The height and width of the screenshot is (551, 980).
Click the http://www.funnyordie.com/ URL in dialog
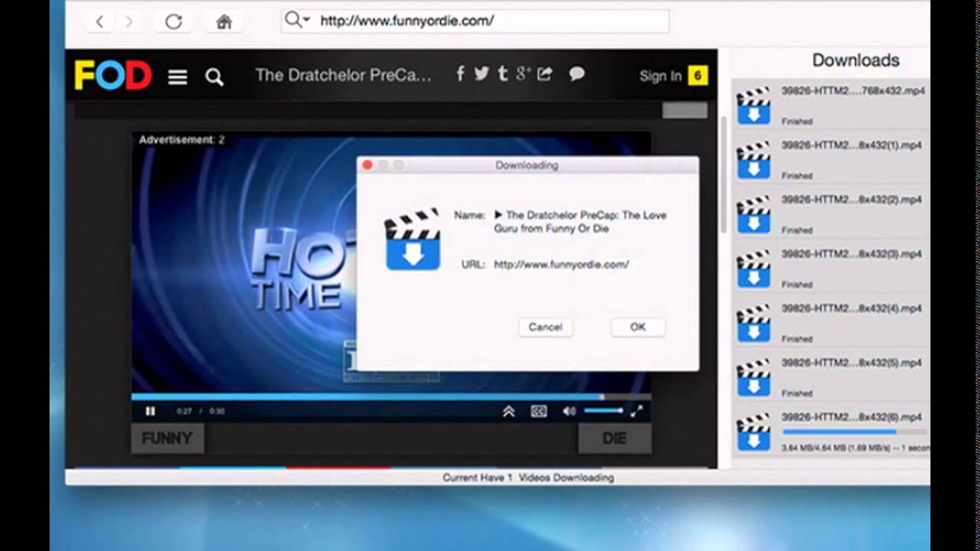[x=561, y=264]
